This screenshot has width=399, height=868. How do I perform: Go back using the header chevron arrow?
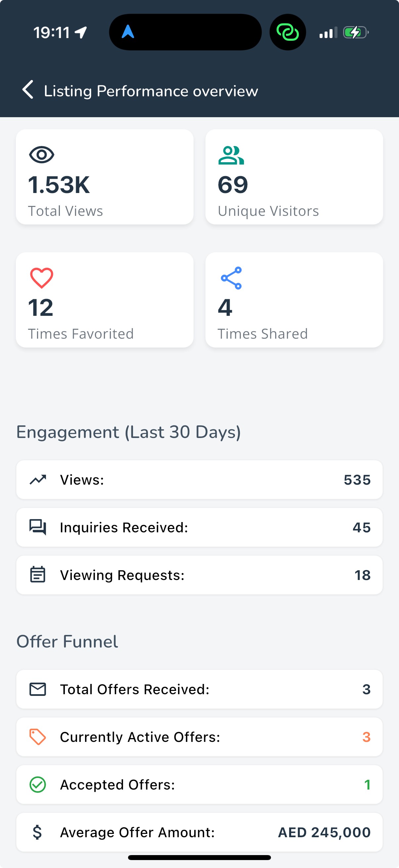point(28,90)
